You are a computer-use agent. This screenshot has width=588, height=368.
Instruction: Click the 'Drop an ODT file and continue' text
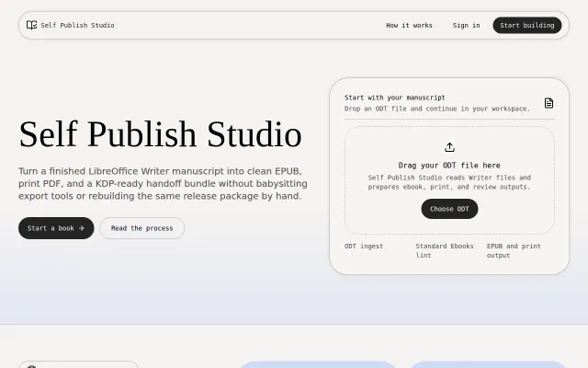point(437,109)
